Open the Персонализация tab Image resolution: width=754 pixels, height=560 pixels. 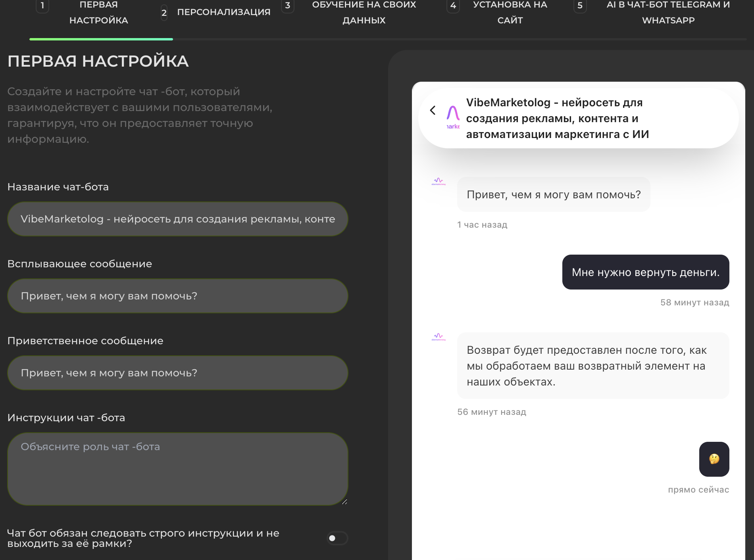coord(223,12)
